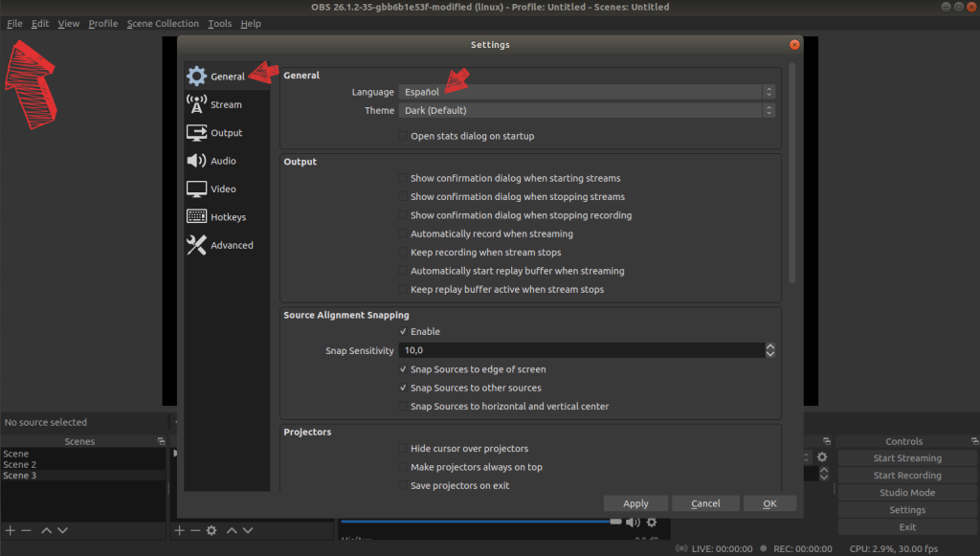Enable Automatically start replay buffer when streaming
The width and height of the screenshot is (980, 556).
point(403,271)
